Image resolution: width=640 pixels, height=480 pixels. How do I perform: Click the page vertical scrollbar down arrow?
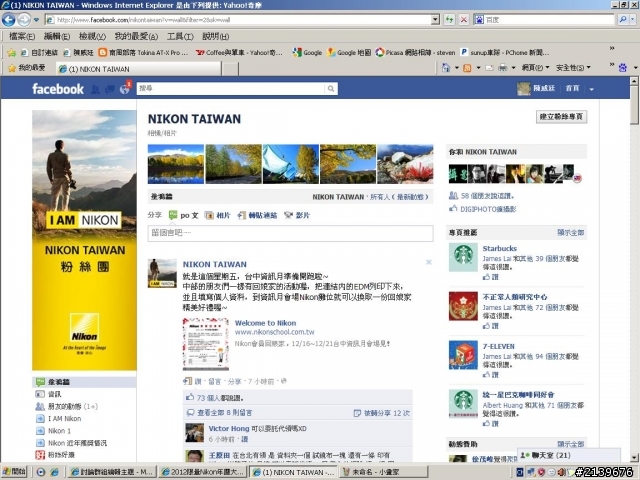[x=634, y=457]
